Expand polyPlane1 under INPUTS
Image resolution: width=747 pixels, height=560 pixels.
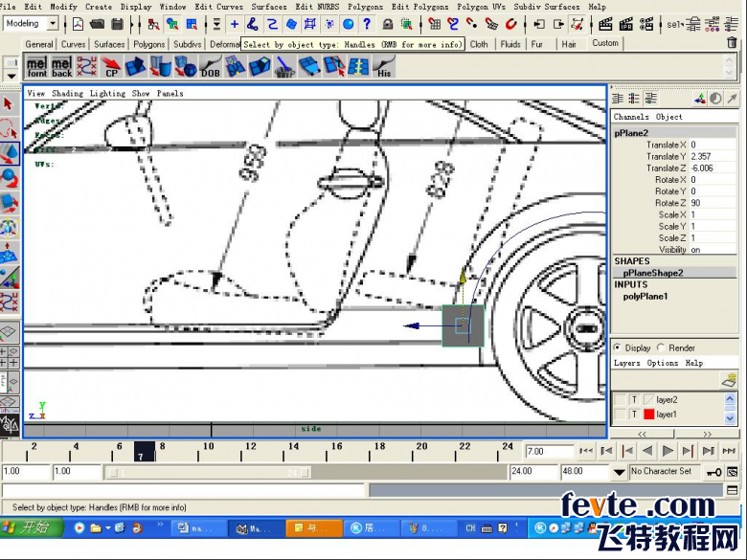click(645, 296)
